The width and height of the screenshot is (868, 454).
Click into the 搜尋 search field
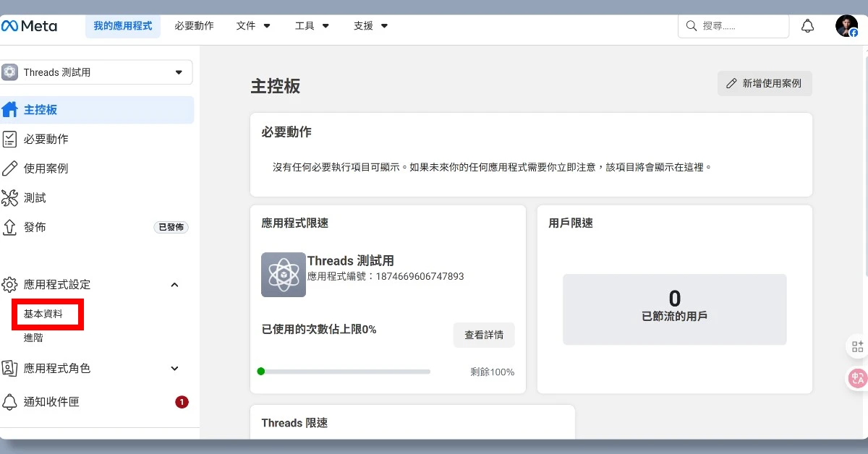coord(733,26)
